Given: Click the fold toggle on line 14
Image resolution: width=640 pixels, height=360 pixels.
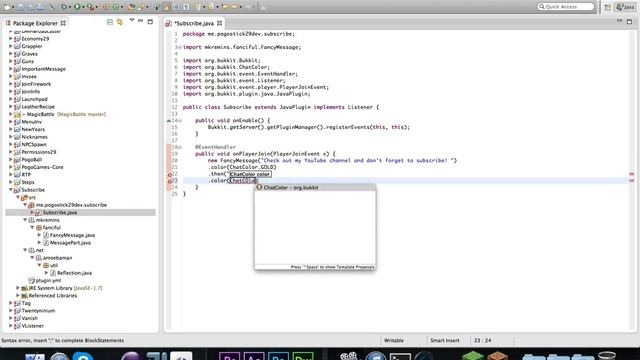Looking at the screenshot, I should click(x=180, y=121).
